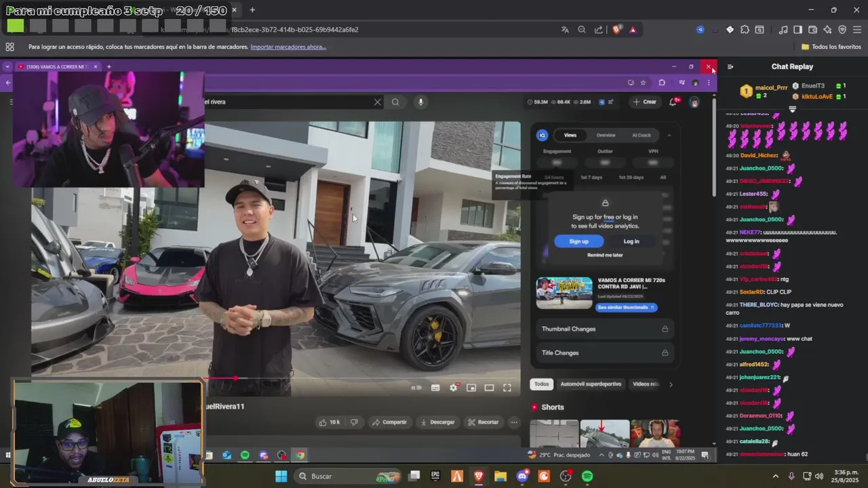Select the Todos filter chip
Viewport: 868px width, 488px height.
tap(541, 384)
